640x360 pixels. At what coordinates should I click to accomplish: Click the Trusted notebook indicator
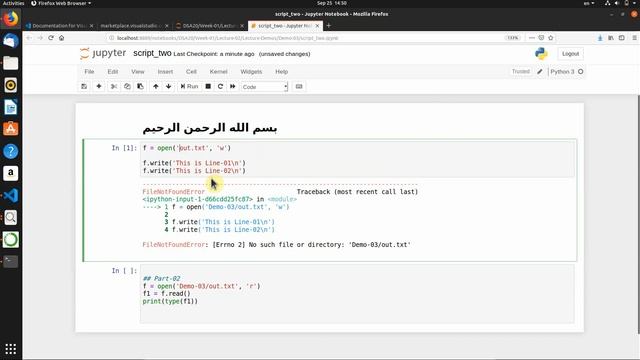tap(520, 71)
